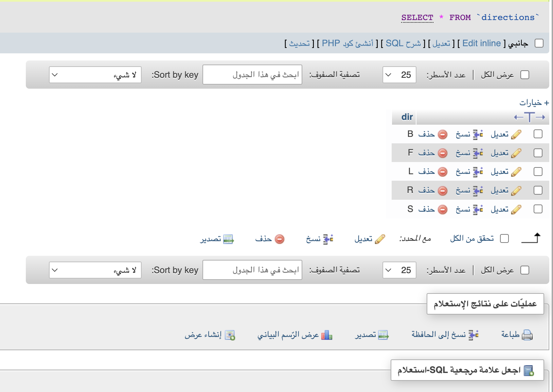Expand the '+ خيارات' options section
This screenshot has height=392, width=553.
[x=534, y=103]
